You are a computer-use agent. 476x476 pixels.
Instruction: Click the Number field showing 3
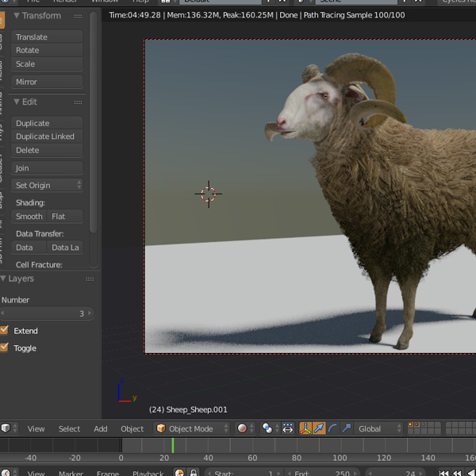click(46, 313)
